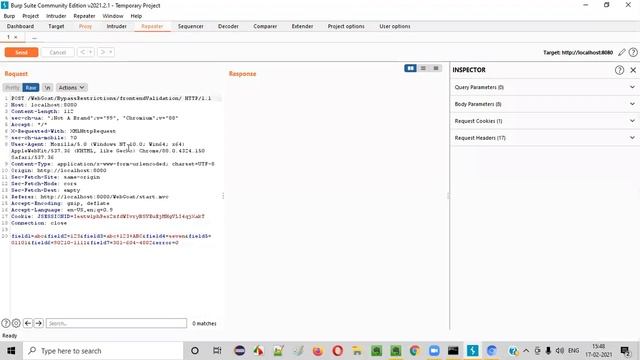Open the Project menu

(31, 16)
